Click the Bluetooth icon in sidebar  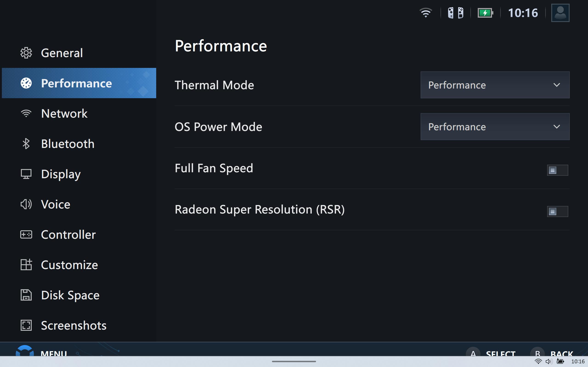pos(26,144)
